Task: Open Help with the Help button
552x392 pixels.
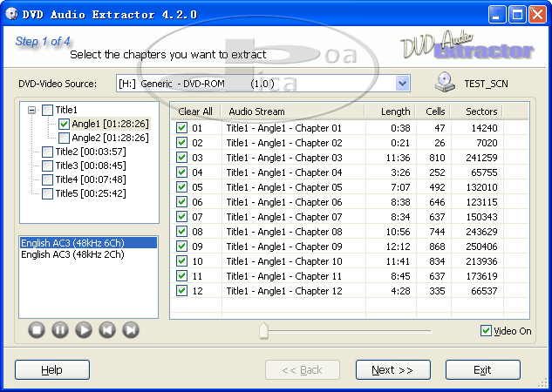Action: click(x=52, y=370)
